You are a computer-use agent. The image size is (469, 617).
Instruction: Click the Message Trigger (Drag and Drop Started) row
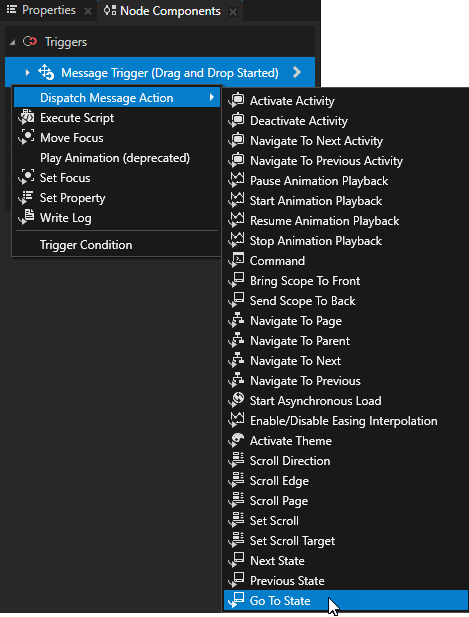click(160, 72)
